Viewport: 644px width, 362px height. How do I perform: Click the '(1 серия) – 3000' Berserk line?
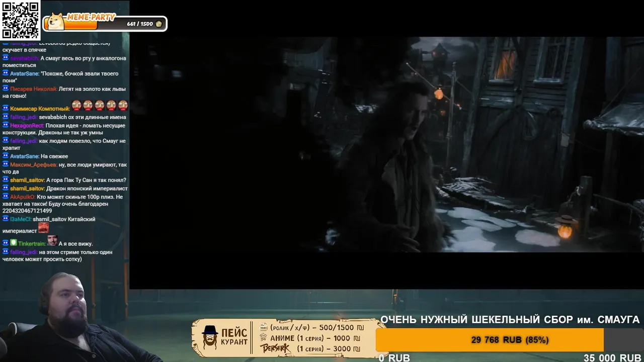[329, 348]
